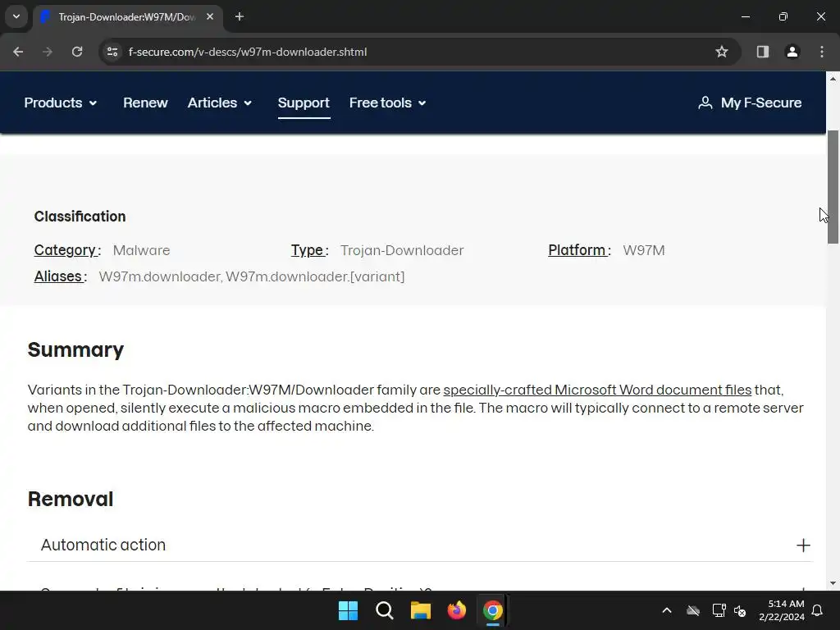The height and width of the screenshot is (630, 840).
Task: Click the page vertical scrollbar thumb
Action: coord(833,186)
